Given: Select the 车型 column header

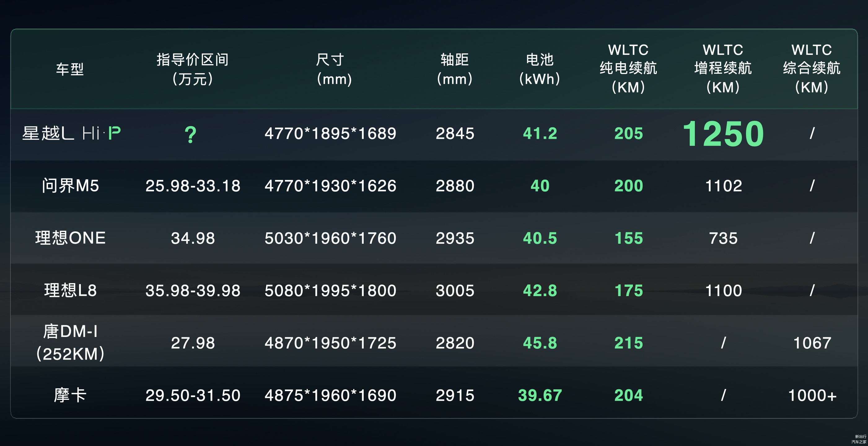Looking at the screenshot, I should tap(70, 69).
